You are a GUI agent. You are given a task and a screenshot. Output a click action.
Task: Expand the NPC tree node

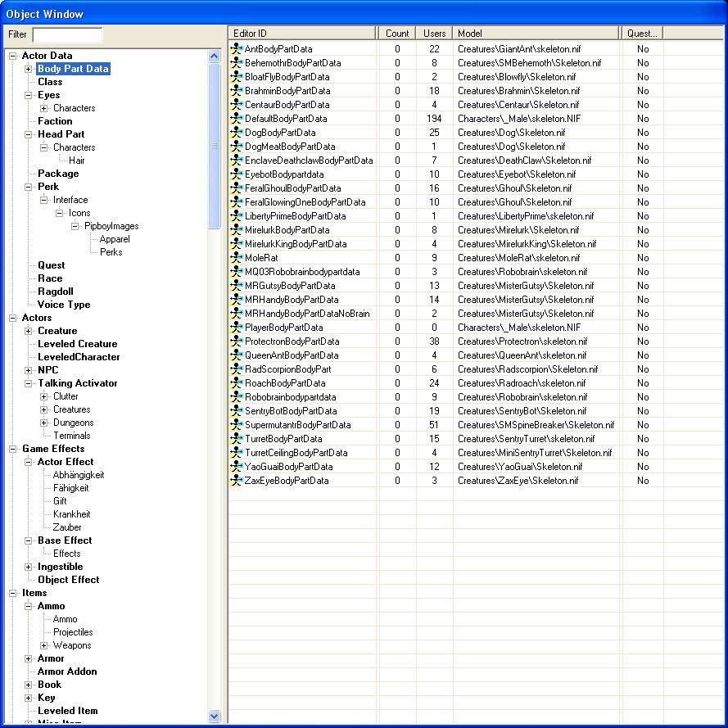point(29,370)
